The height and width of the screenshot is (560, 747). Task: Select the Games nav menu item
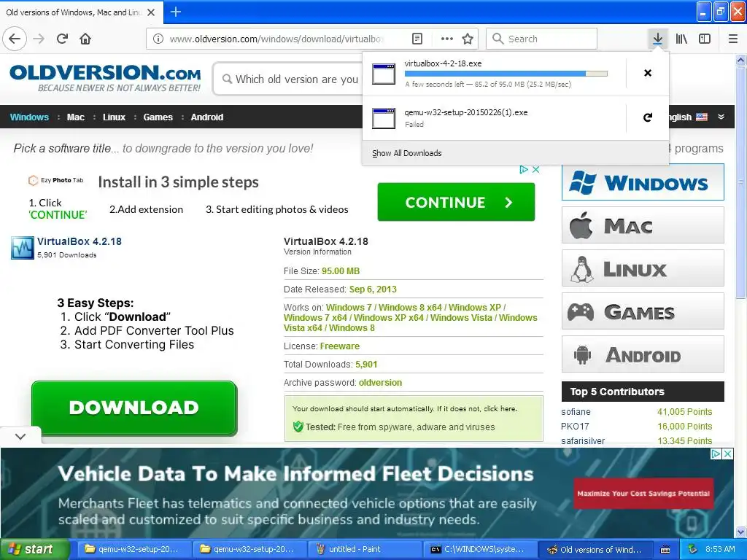point(158,117)
